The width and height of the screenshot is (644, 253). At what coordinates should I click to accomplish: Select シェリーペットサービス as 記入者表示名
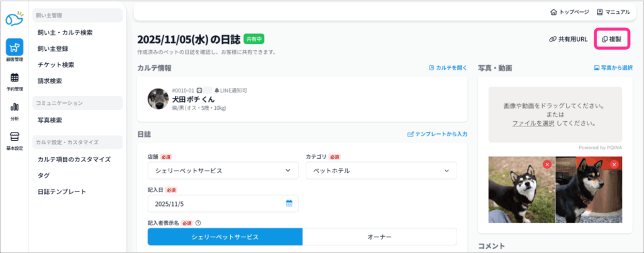[x=225, y=237]
